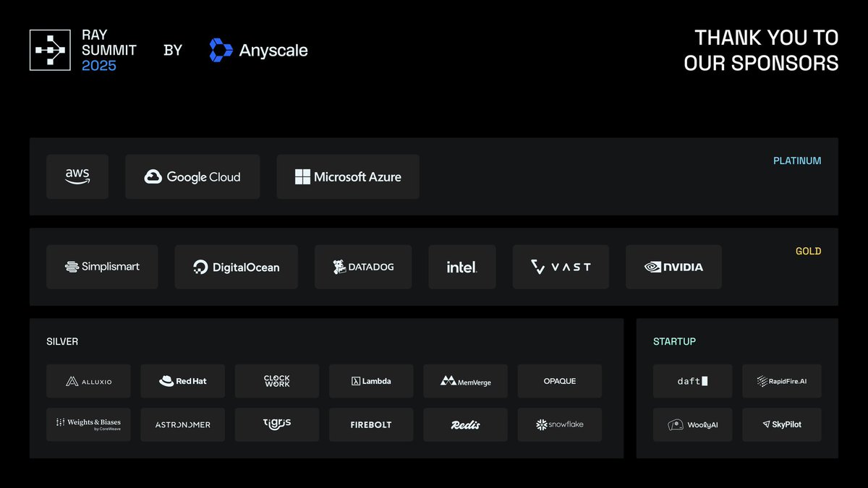The image size is (868, 488).
Task: Click the Alluxio logo tile
Action: click(x=88, y=381)
